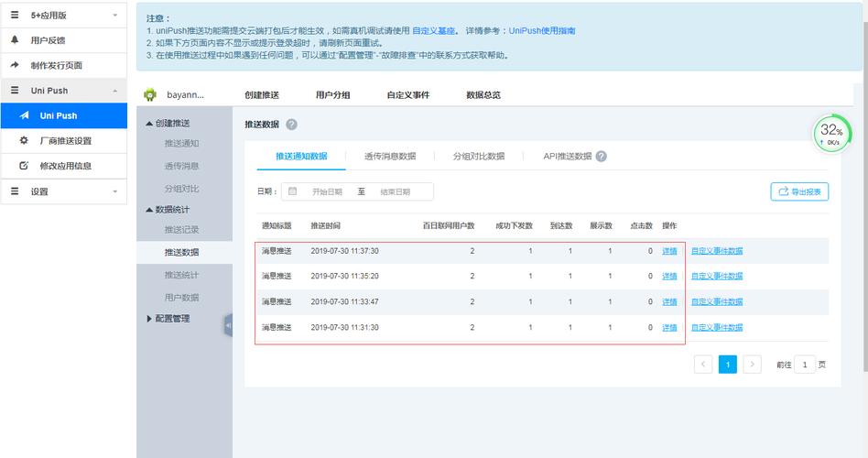Open 自定义事件数据 for 11:31:30 row

click(717, 327)
